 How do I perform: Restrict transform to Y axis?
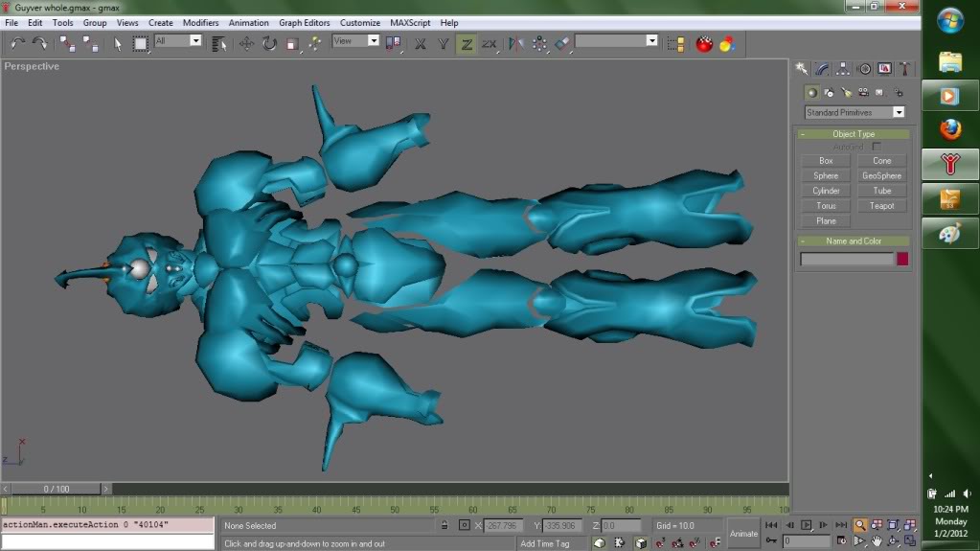click(444, 44)
